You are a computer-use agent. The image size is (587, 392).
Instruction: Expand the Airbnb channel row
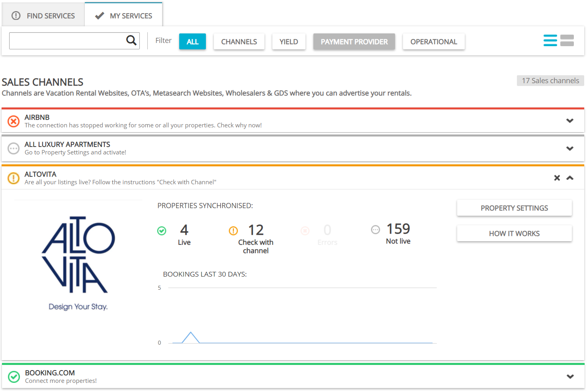570,121
